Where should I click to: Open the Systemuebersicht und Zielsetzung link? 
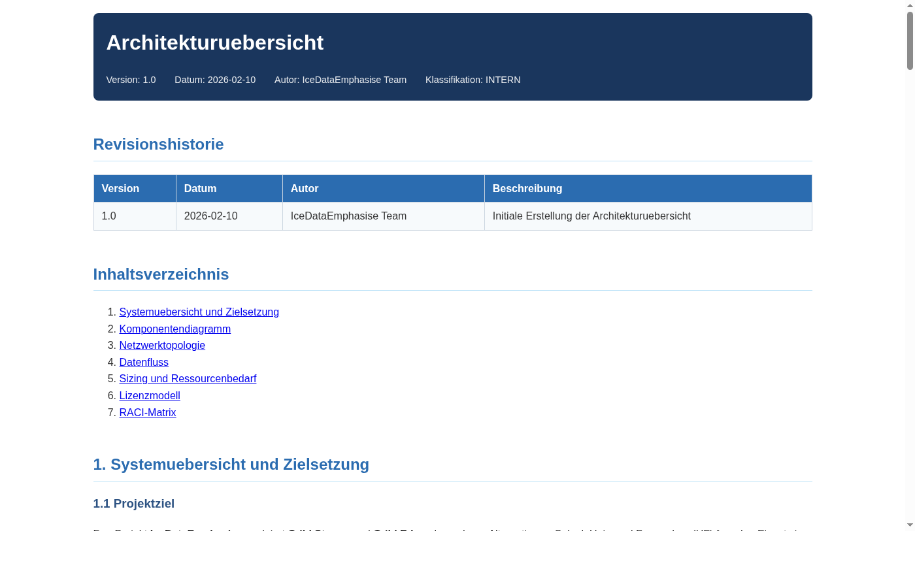[199, 312]
